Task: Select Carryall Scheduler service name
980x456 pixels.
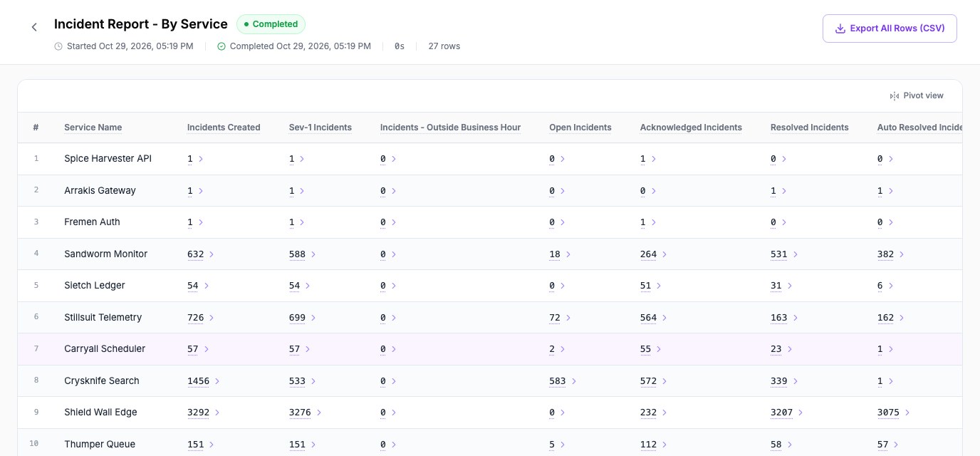Action: tap(105, 349)
